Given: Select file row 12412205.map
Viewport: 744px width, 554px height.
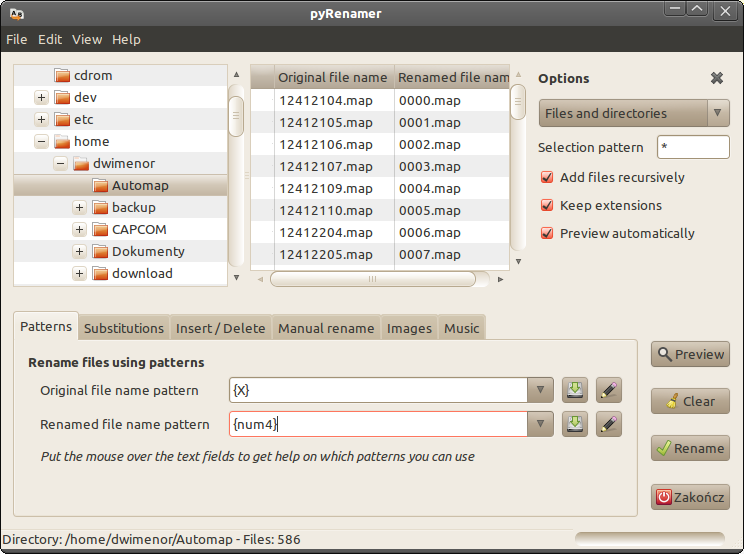Looking at the screenshot, I should point(380,255).
